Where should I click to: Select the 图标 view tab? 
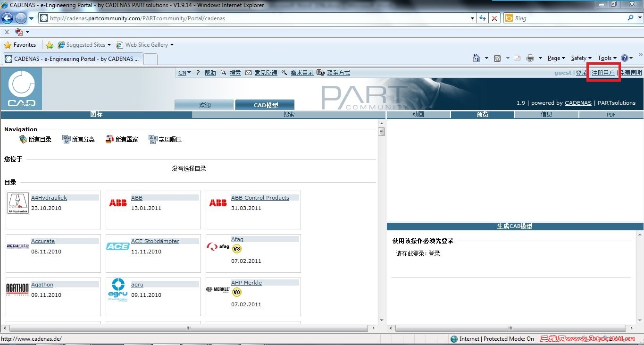[96, 115]
